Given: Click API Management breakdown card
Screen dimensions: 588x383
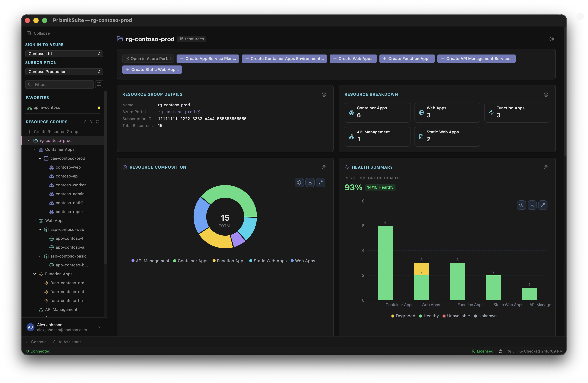Looking at the screenshot, I should [377, 137].
